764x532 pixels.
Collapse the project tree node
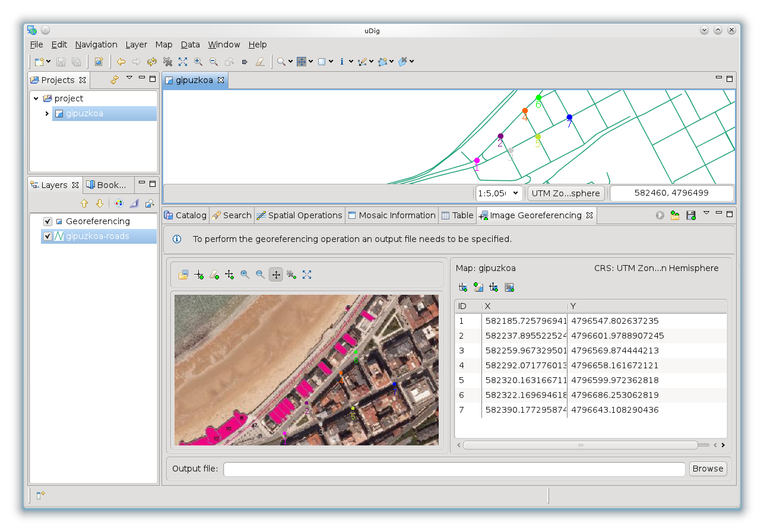tap(34, 98)
